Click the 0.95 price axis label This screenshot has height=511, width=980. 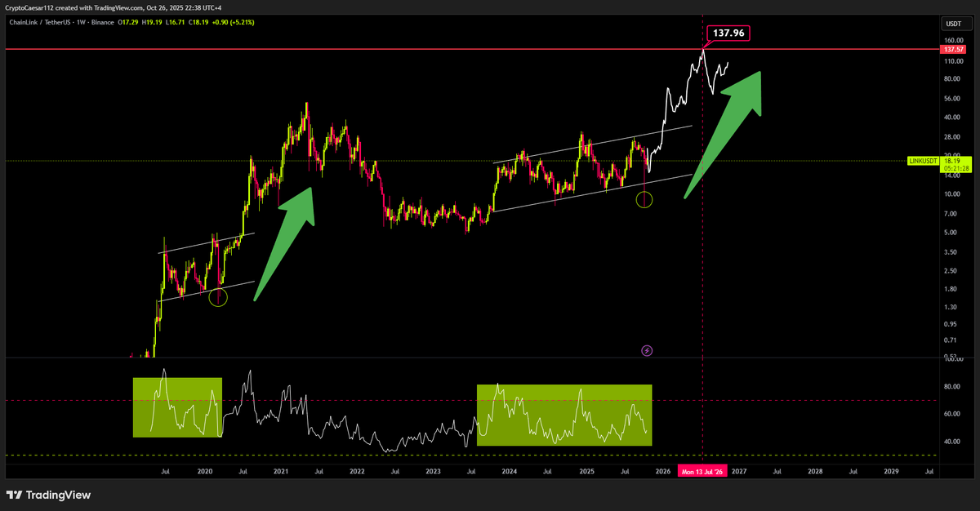point(951,324)
